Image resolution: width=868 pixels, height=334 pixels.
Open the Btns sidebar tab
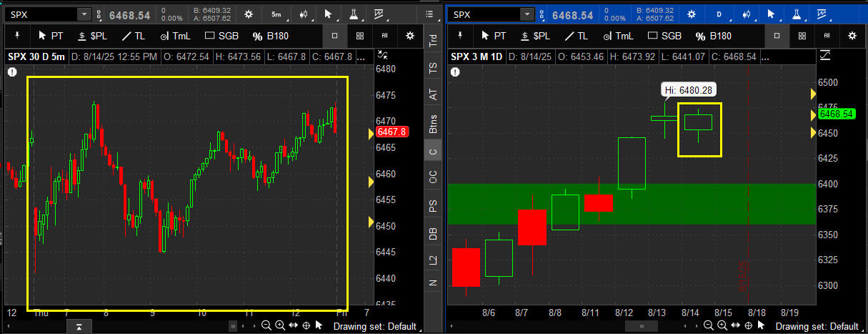coord(431,122)
